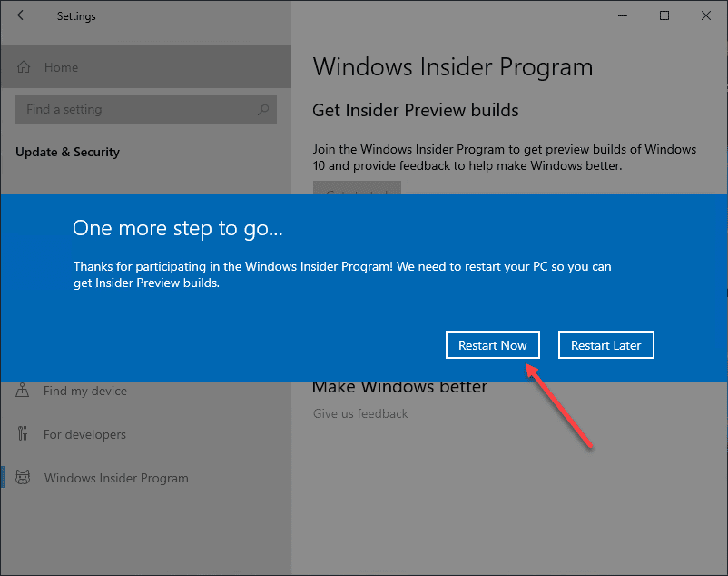Open Find my device settings
The height and width of the screenshot is (576, 728).
pos(85,391)
